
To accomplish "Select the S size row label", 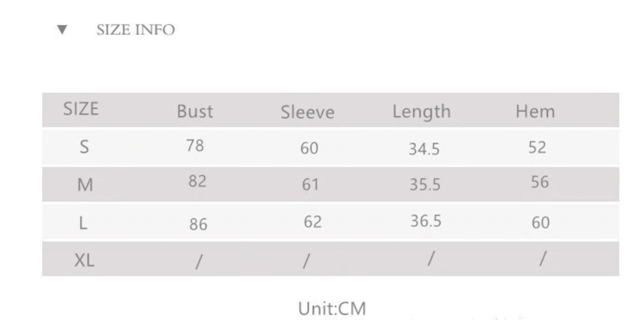I will [84, 147].
